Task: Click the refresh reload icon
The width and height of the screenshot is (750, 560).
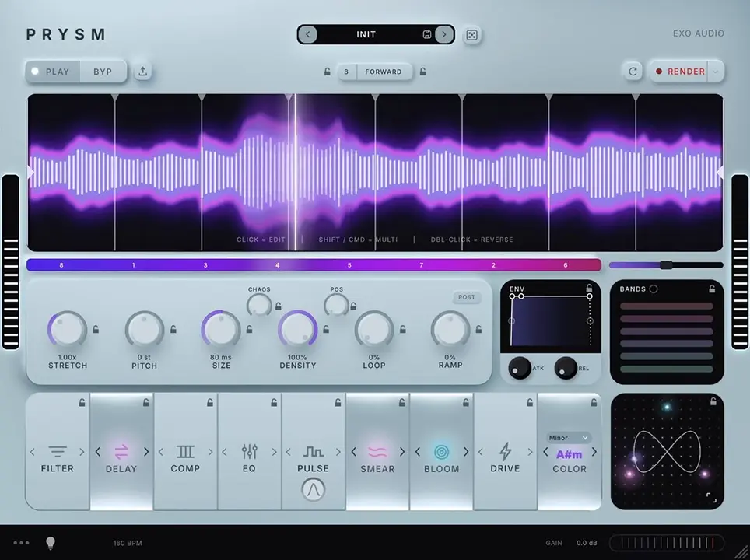Action: tap(633, 72)
